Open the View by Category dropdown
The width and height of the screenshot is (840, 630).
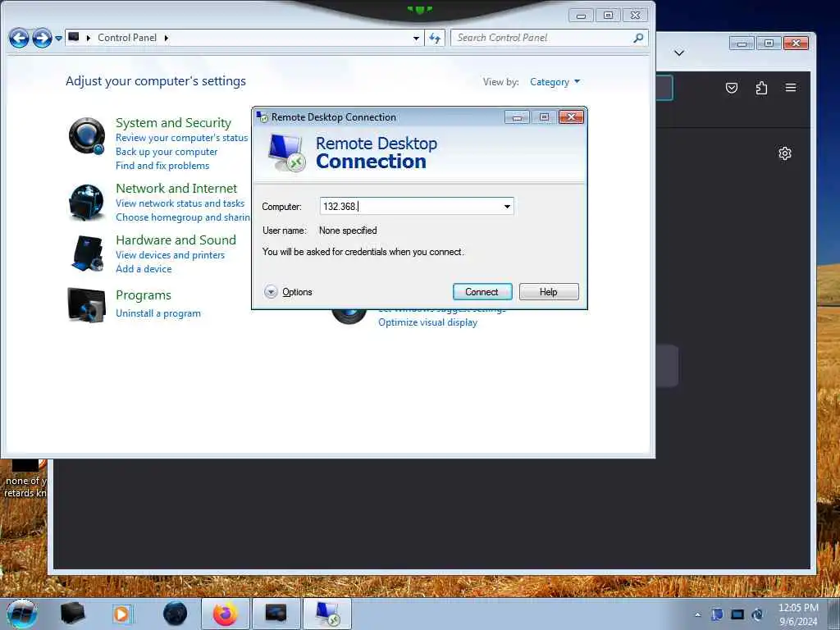pyautogui.click(x=555, y=82)
